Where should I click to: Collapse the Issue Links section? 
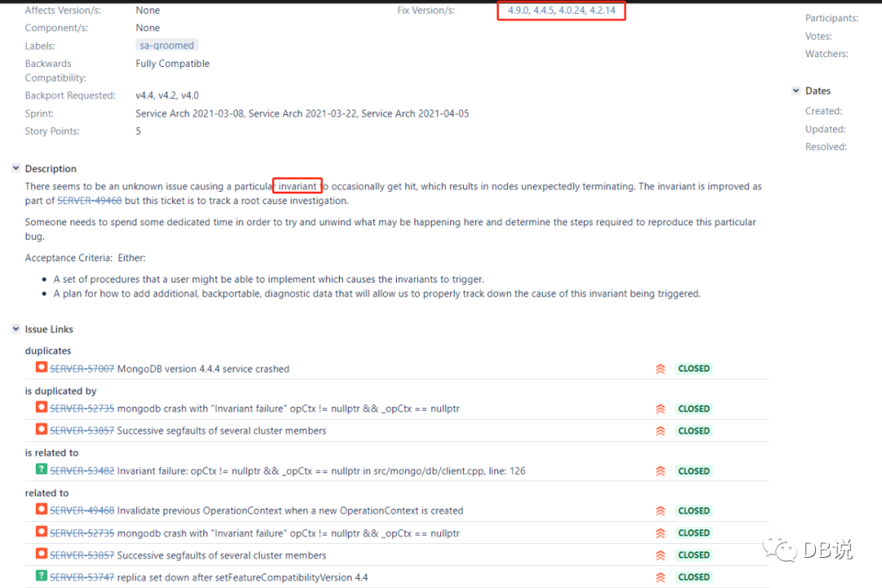16,328
